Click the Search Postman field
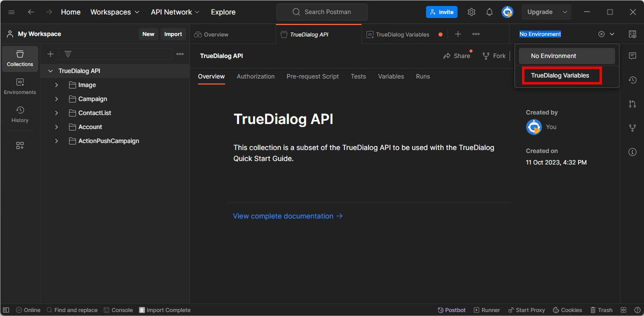The image size is (644, 316). pyautogui.click(x=321, y=12)
